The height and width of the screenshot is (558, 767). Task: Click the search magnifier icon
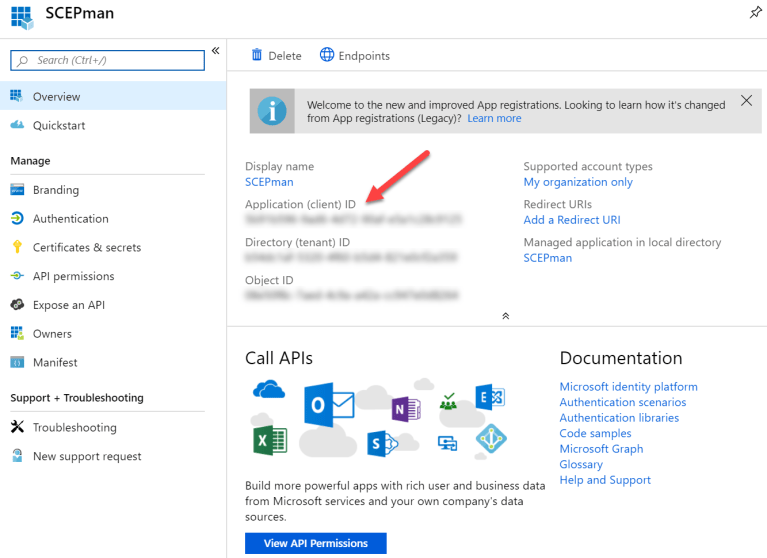click(23, 61)
